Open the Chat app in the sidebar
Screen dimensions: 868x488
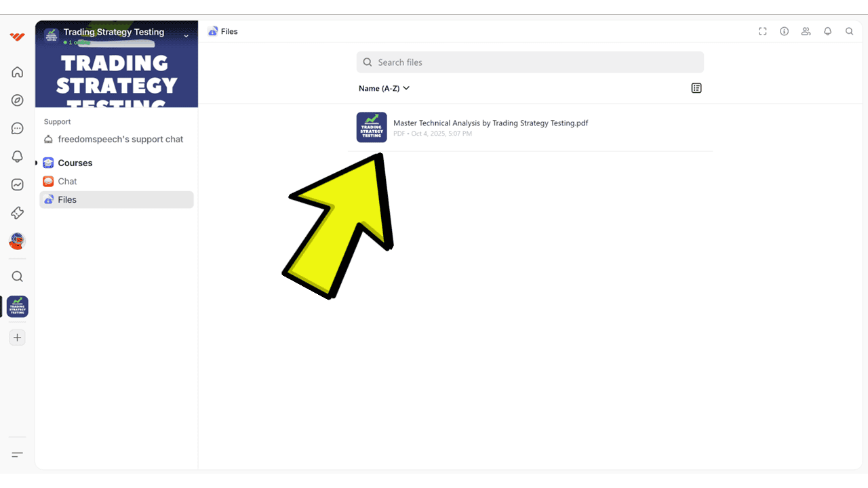coord(66,181)
